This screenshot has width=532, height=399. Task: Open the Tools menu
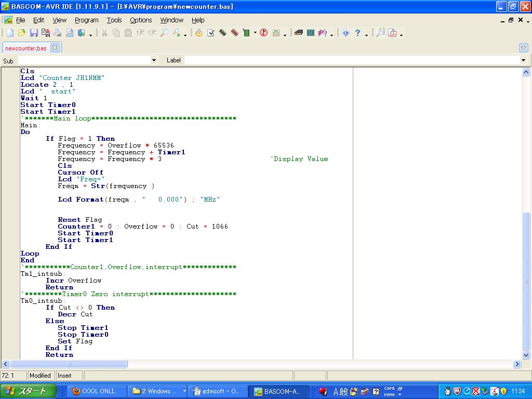[114, 20]
